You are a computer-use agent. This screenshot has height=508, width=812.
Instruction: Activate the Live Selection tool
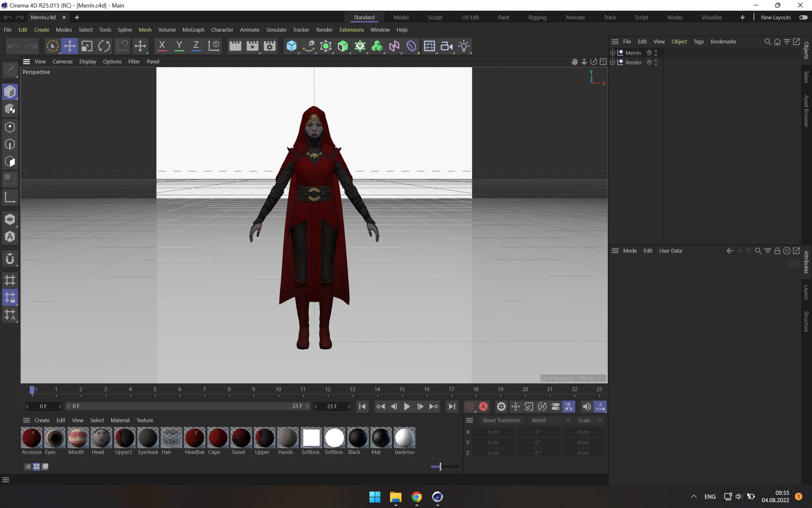click(x=52, y=46)
